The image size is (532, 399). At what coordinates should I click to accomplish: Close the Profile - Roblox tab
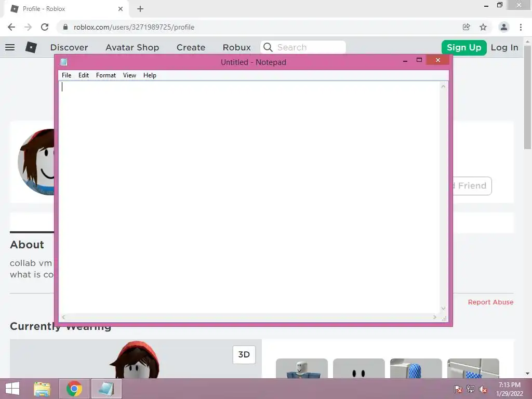121,9
